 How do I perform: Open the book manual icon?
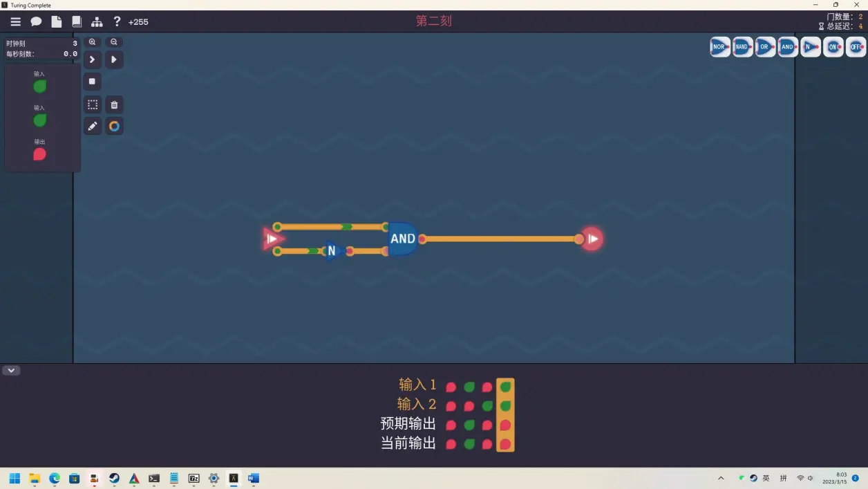(77, 22)
